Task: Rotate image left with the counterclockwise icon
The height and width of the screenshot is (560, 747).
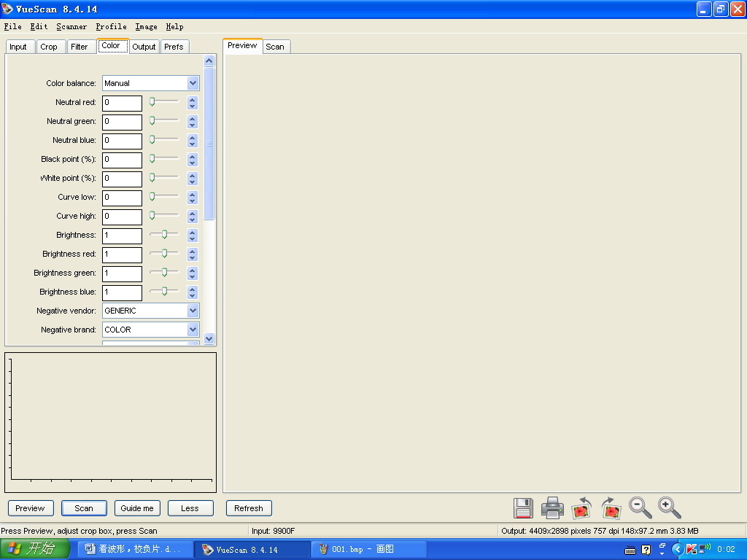Action: click(x=581, y=507)
